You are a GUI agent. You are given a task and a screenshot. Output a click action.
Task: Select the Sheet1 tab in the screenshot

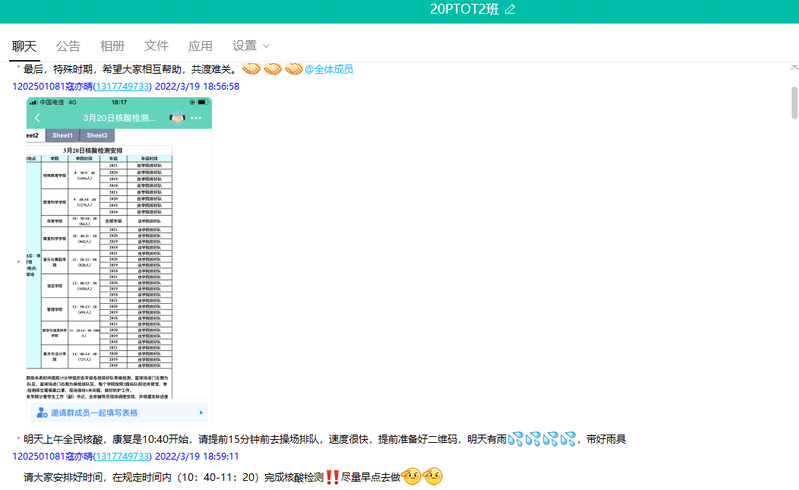click(62, 135)
